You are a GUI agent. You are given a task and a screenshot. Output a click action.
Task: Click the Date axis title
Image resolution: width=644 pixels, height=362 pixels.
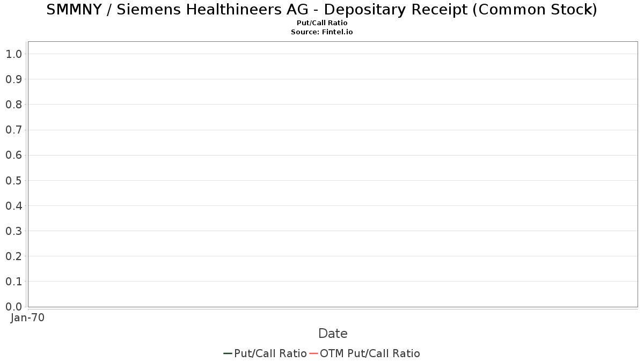[x=333, y=334]
